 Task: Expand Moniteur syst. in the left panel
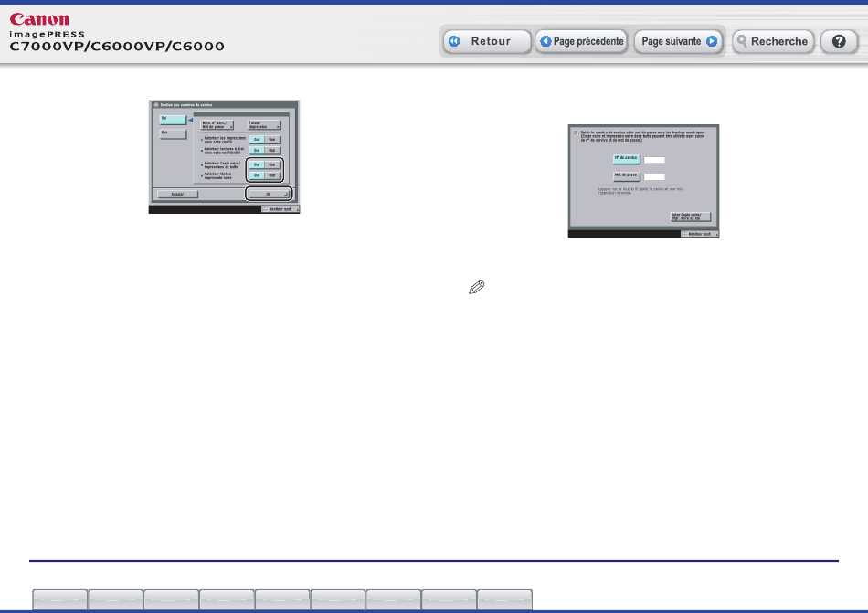tap(279, 208)
